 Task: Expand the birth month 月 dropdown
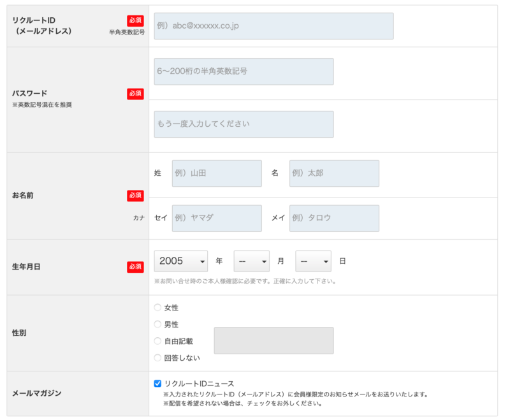tap(251, 261)
